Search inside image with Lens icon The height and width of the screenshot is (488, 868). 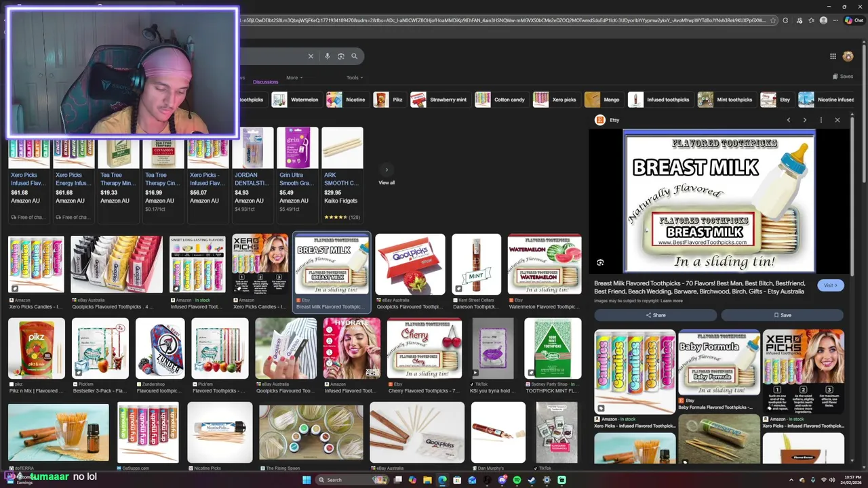pos(600,262)
